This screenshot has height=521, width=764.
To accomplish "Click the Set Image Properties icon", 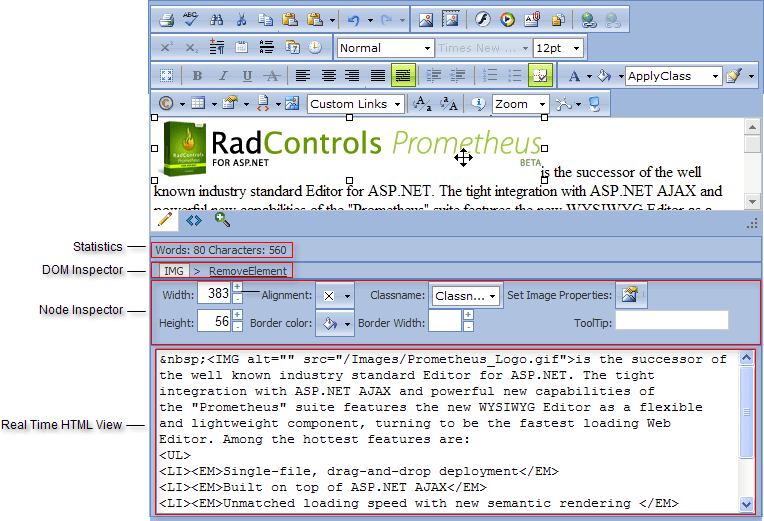I will tap(631, 295).
